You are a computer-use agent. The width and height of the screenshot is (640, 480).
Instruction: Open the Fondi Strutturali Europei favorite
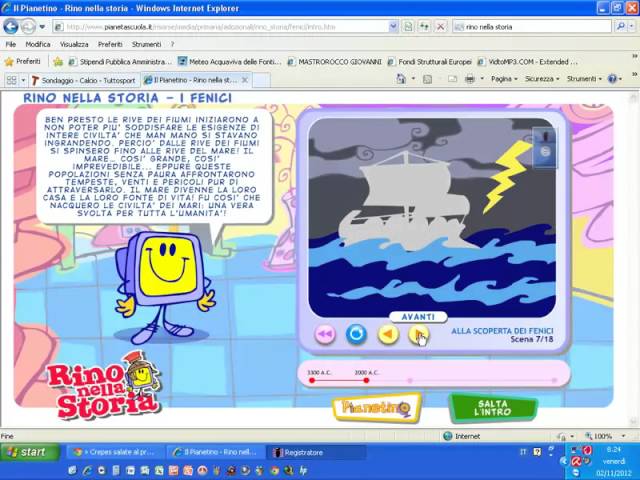(429, 62)
